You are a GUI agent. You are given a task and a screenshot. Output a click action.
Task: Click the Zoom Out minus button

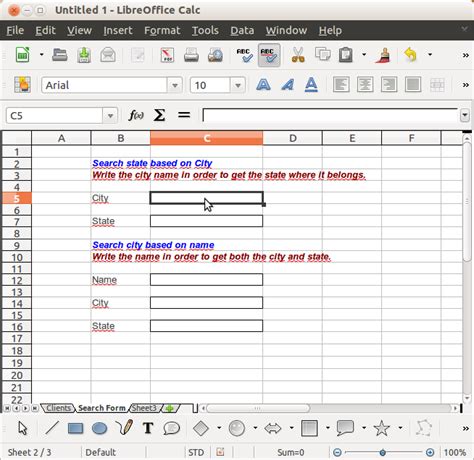(x=337, y=452)
